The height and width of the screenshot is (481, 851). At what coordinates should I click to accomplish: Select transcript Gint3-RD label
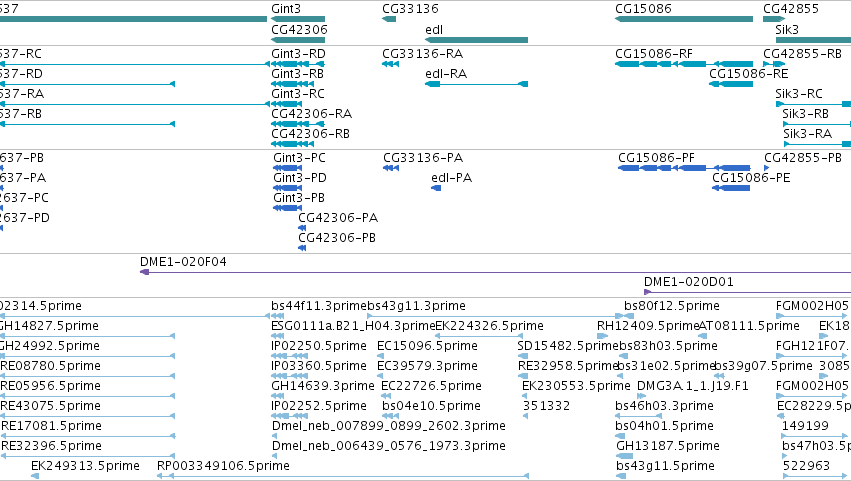coord(299,54)
